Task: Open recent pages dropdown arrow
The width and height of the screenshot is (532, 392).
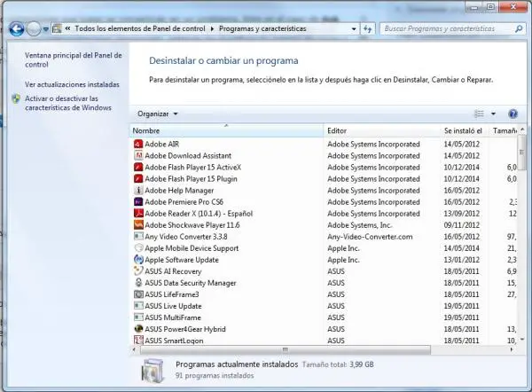Action: (46, 29)
